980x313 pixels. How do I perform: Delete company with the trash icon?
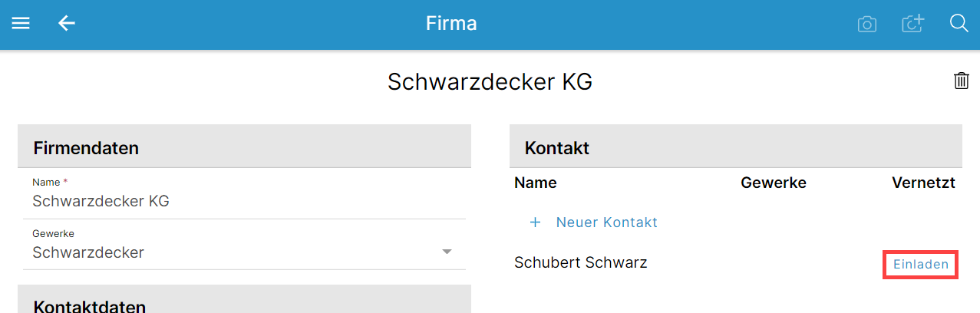pos(961,81)
